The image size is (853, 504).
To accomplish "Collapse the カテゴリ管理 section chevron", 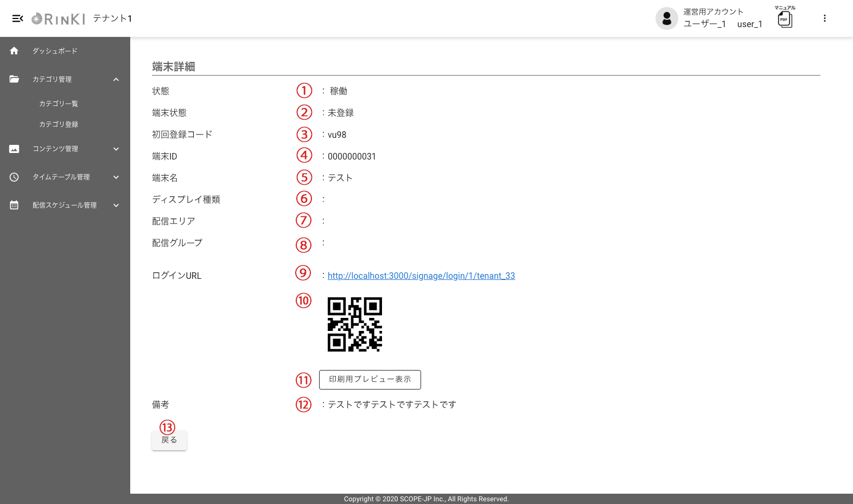I will coord(116,79).
